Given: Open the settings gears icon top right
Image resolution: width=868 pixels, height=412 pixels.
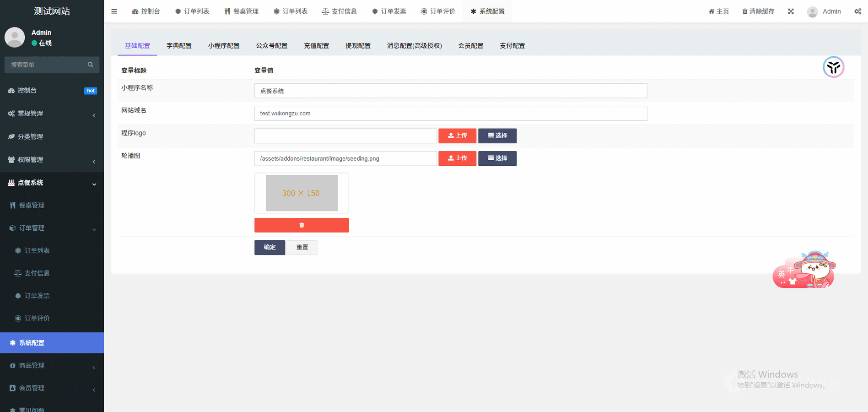Looking at the screenshot, I should click(857, 11).
